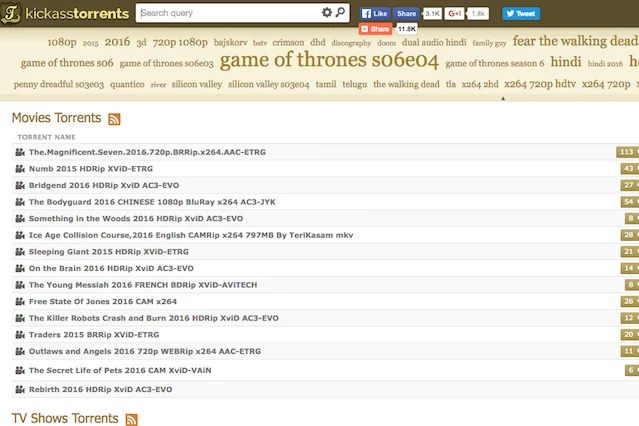The width and height of the screenshot is (639, 426).
Task: Select the 'family guy' tag
Action: click(x=489, y=43)
